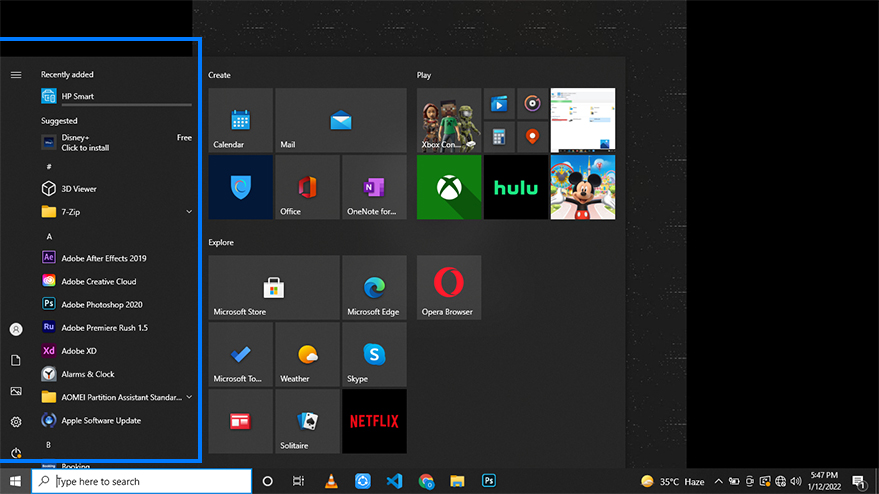This screenshot has height=494, width=879.
Task: Launch Adobe Photoshop 2020 from app list
Action: pos(101,305)
